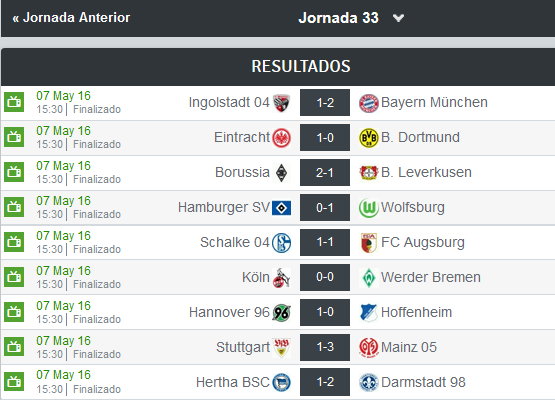Click the Hamburger SV flag logo

281,208
